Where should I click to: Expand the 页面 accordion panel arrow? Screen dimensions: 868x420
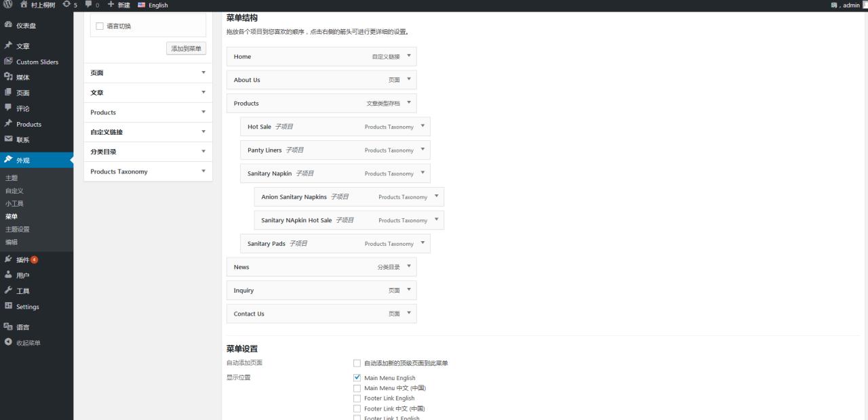point(203,72)
